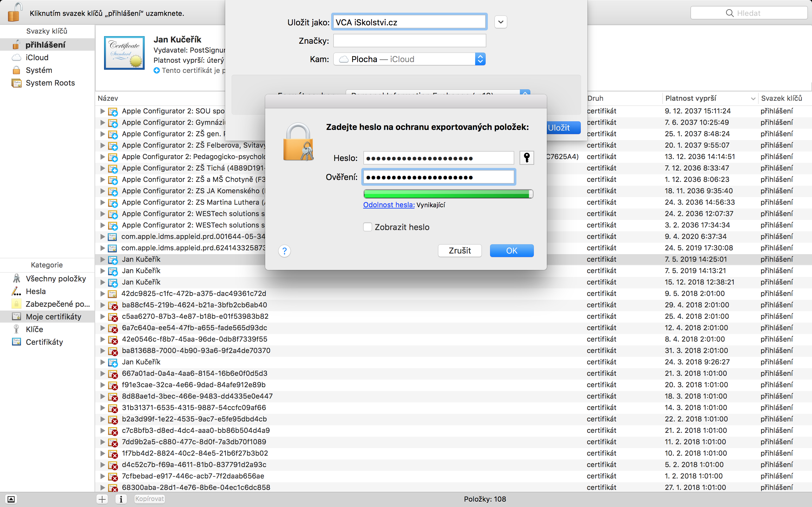Screen dimensions: 812x507
Task: Click the info button in bottom bar
Action: [121, 499]
